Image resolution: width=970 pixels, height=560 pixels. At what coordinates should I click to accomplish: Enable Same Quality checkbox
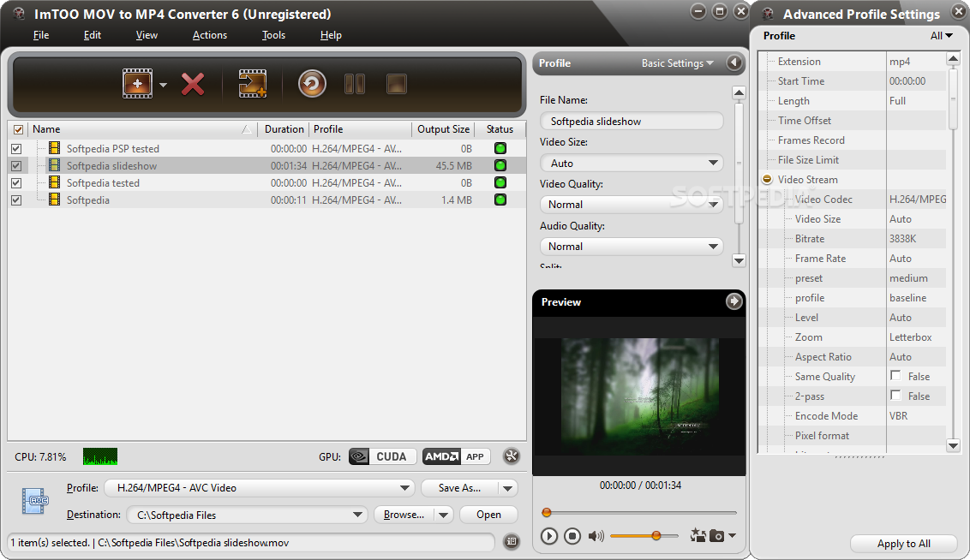(x=895, y=376)
